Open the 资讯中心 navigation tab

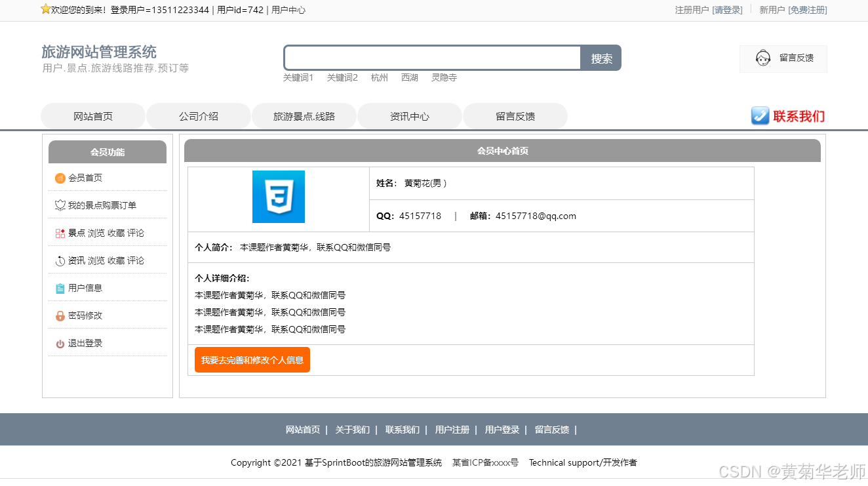[x=409, y=115]
